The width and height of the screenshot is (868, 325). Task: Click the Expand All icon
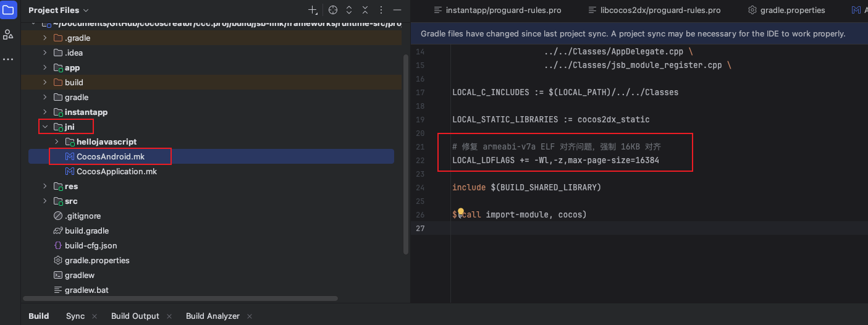coord(349,11)
